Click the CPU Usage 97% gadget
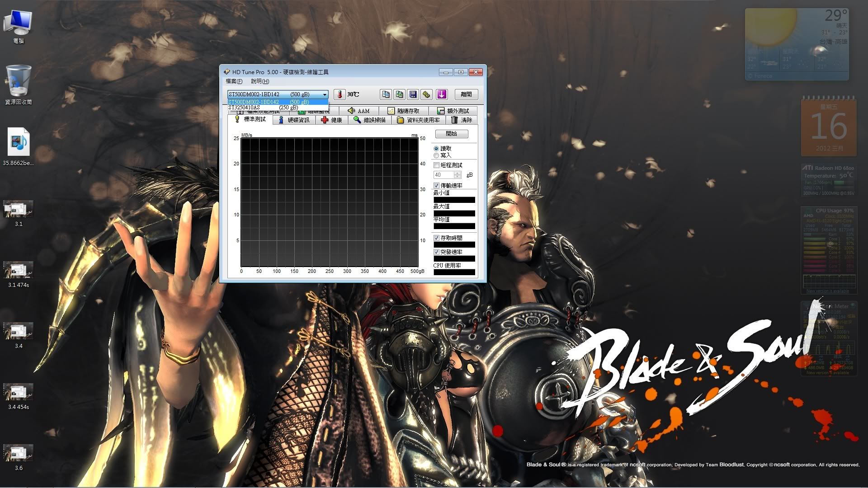This screenshot has width=868, height=488. point(829,250)
